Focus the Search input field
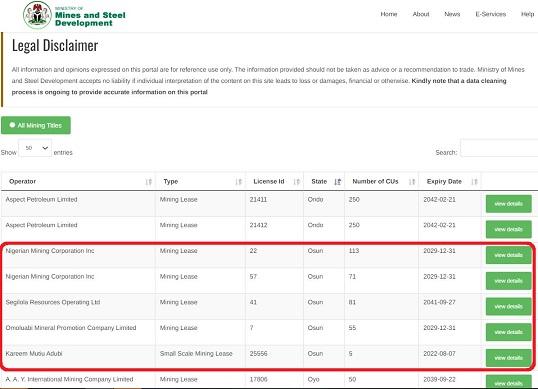Screen dimensions: 538x389 pyautogui.click(x=499, y=148)
